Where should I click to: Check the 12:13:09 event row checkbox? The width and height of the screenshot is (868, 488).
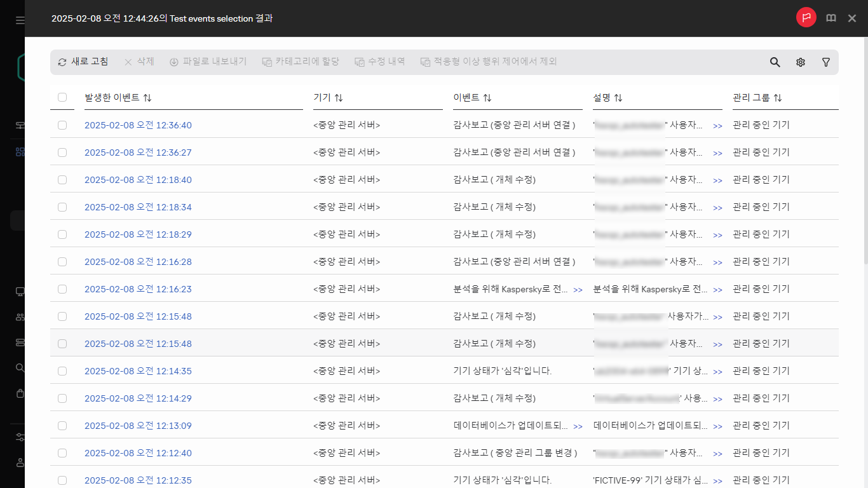coord(62,426)
